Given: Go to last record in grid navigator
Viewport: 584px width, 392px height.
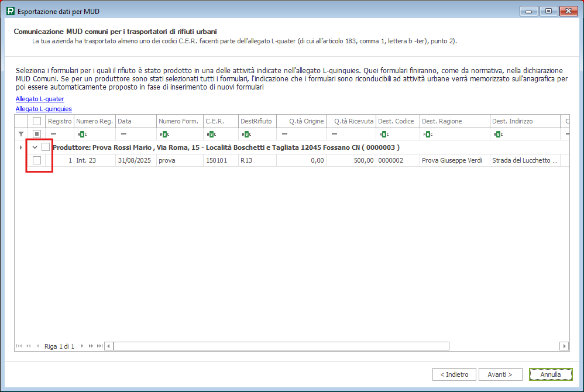Looking at the screenshot, I should pos(99,346).
